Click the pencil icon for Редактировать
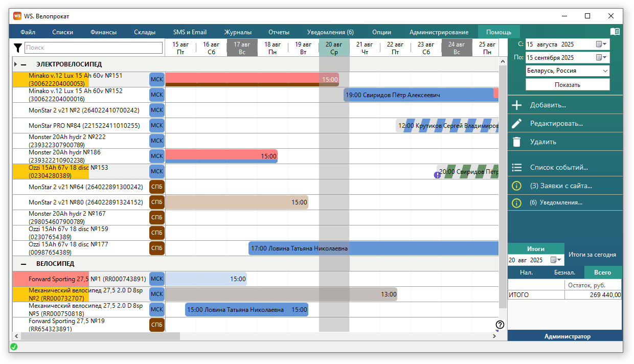Viewport: 634px width, 364px height. click(517, 124)
